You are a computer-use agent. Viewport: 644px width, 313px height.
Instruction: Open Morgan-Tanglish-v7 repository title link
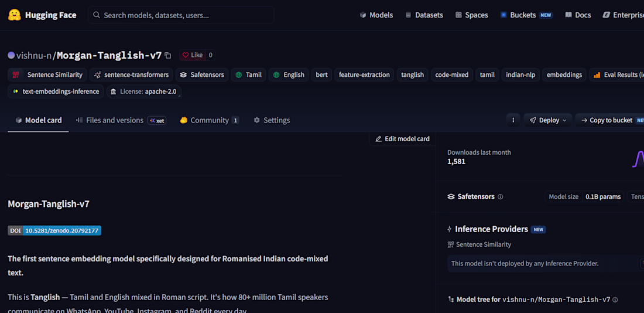tap(109, 56)
